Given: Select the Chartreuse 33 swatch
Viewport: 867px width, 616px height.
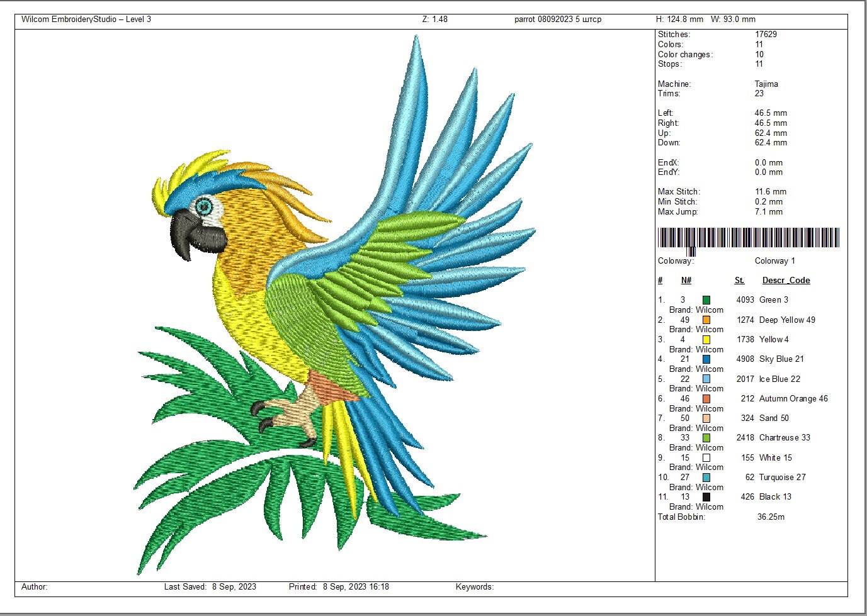Looking at the screenshot, I should point(708,438).
